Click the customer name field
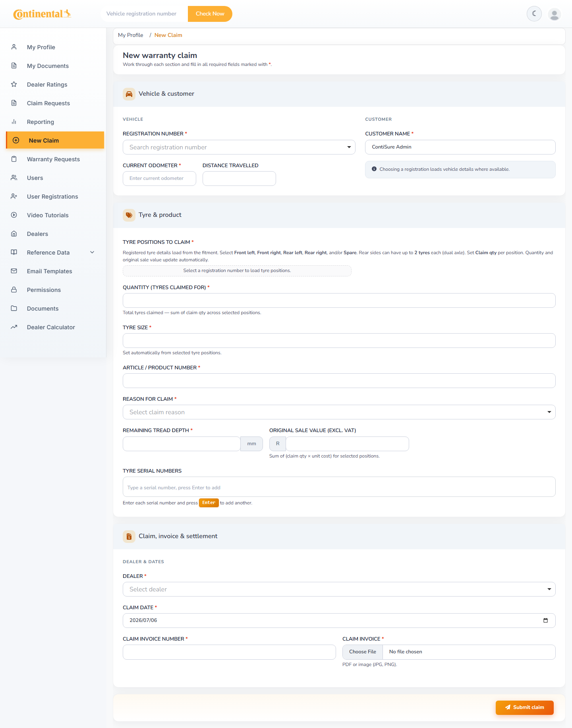 tap(460, 147)
